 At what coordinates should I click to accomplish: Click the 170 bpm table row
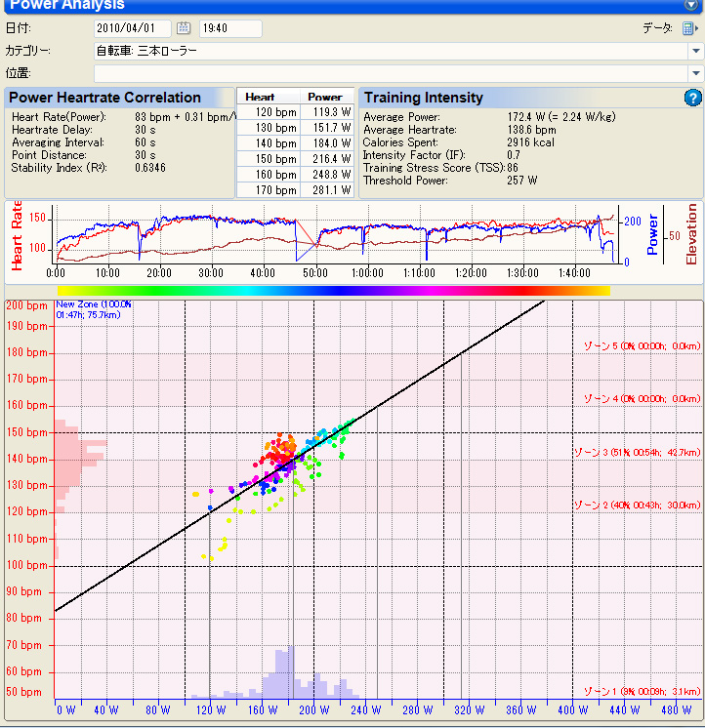click(295, 190)
